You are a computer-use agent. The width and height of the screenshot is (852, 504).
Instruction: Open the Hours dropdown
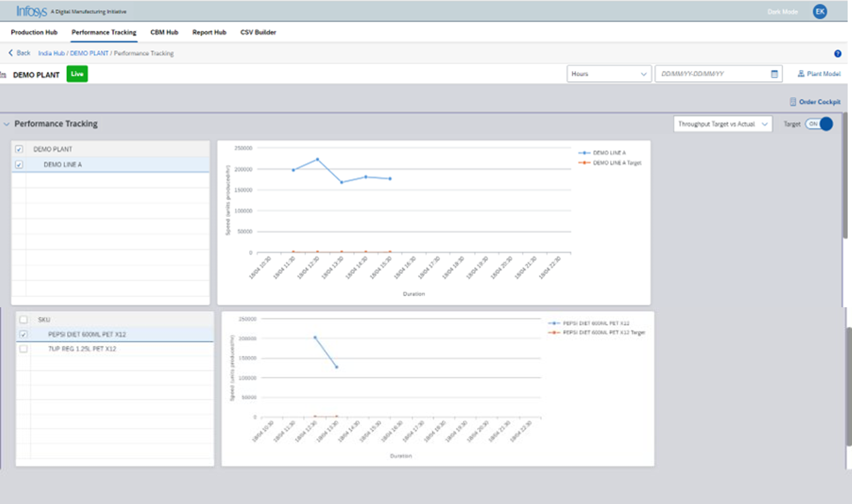coord(609,74)
